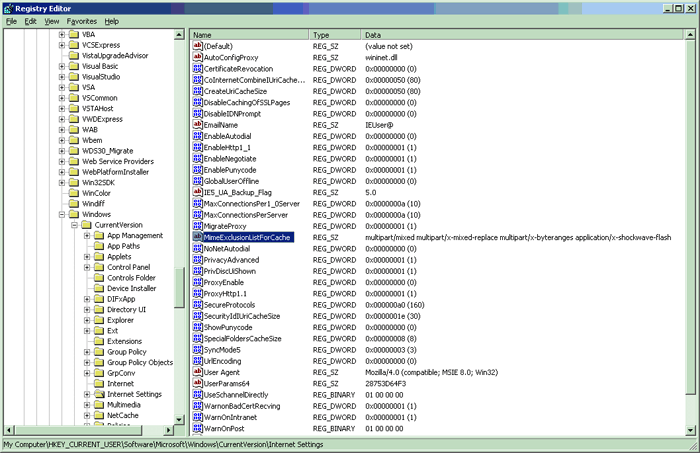Open the Edit menu

tap(30, 21)
